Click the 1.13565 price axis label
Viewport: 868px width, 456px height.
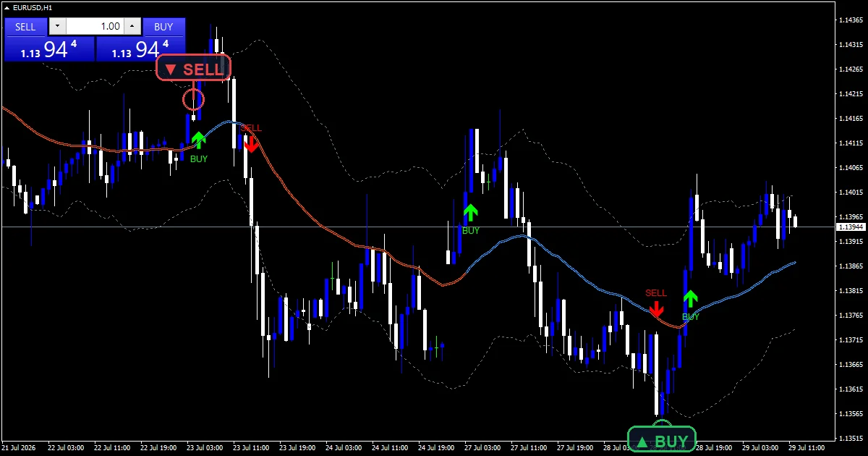pos(851,414)
